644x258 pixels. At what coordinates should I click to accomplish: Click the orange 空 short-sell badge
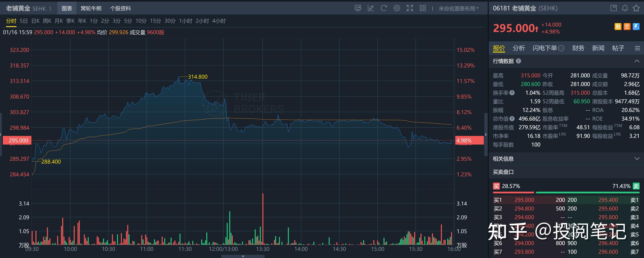(627, 26)
